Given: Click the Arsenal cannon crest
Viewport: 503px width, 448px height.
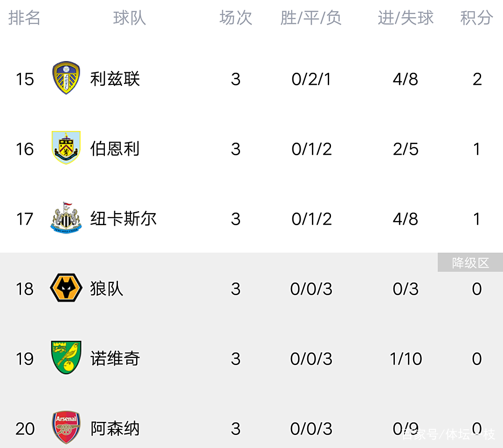Looking at the screenshot, I should [x=66, y=427].
